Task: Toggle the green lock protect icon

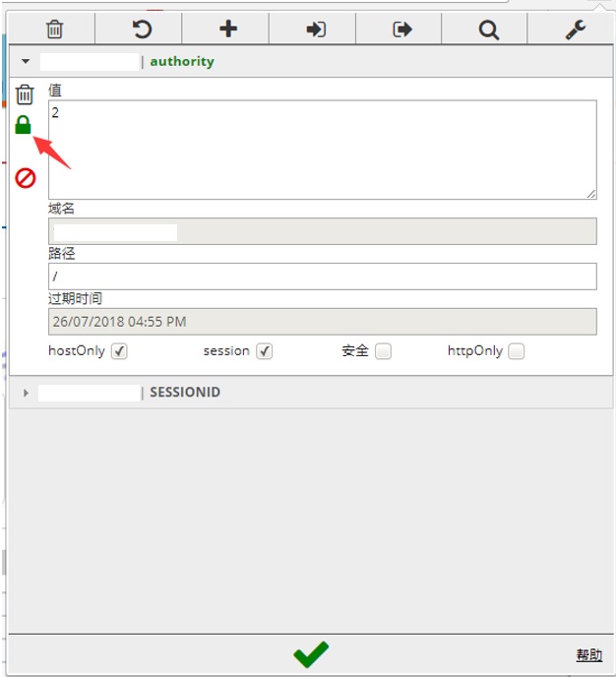Action: 23,125
